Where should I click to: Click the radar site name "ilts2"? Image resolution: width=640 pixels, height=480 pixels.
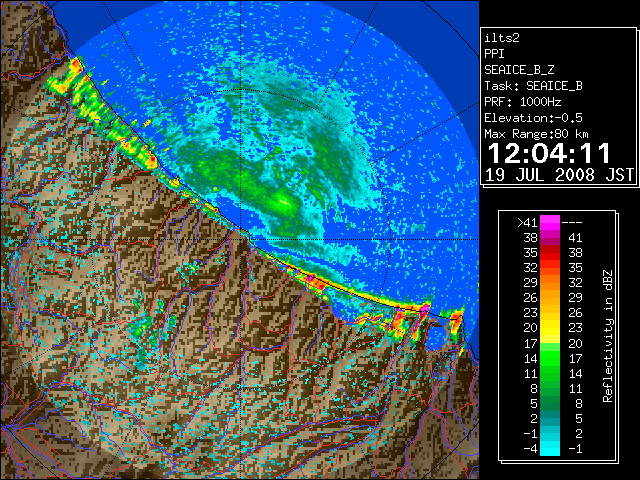tap(502, 38)
